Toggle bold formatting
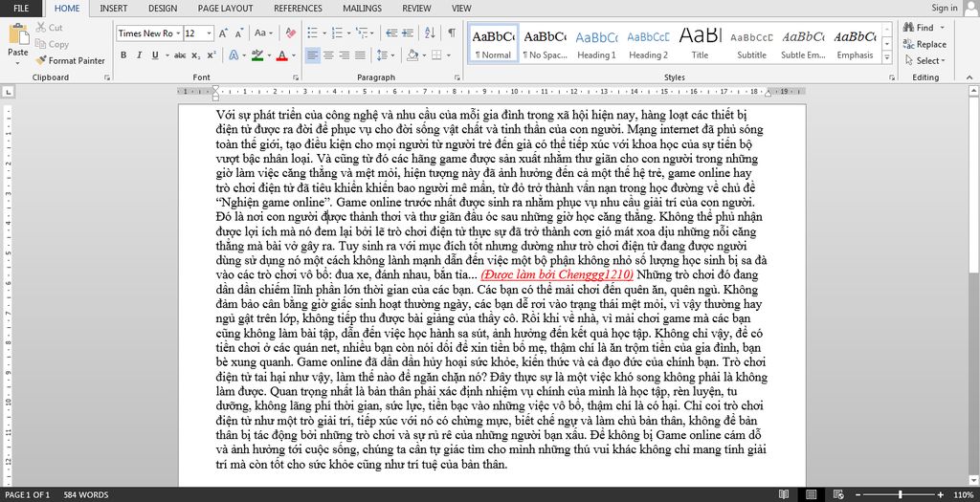The width and height of the screenshot is (980, 502). (123, 55)
